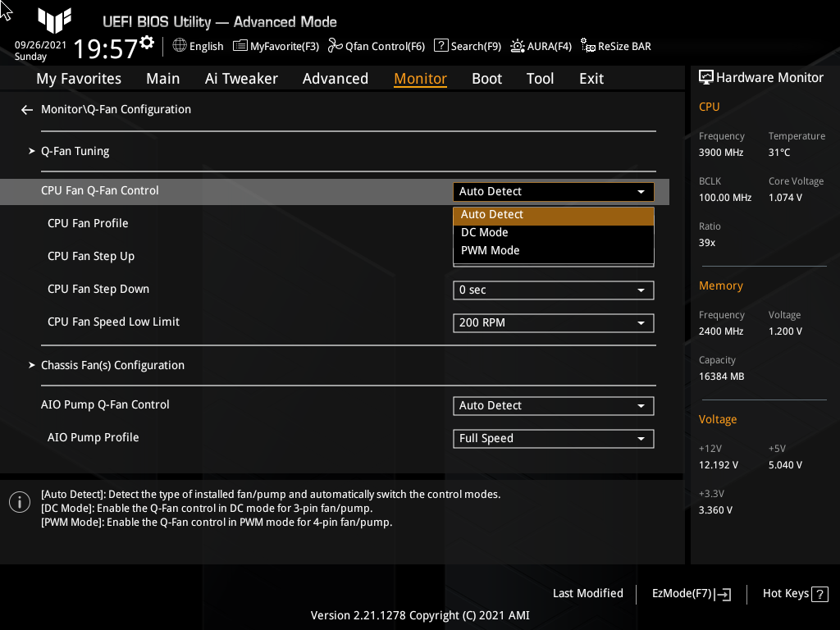Image resolution: width=840 pixels, height=630 pixels.
Task: Open the CPU Fan Speed Low Limit dropdown
Action: coord(553,322)
